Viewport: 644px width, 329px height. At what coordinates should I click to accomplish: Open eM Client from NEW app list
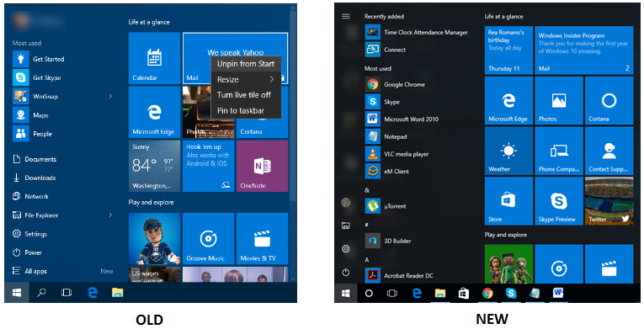387,172
